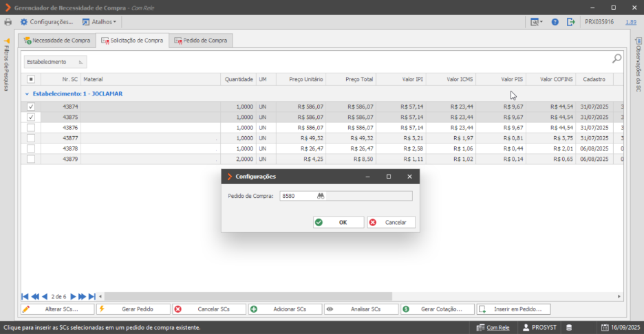The width and height of the screenshot is (644, 334).
Task: Switch to the Pedido de Compra tab
Action: click(201, 41)
